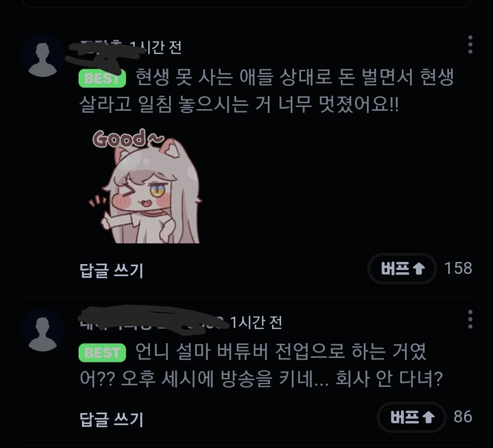This screenshot has height=448, width=493.
Task: Open the Good~ cat-girl sticker image
Action: click(x=145, y=186)
